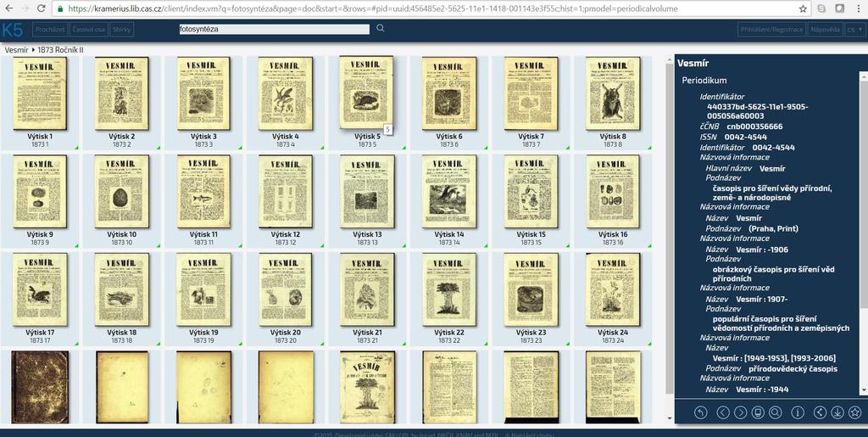Viewport: 868px width, 437px height.
Task: Open the Sbírky menu item
Action: [x=121, y=30]
